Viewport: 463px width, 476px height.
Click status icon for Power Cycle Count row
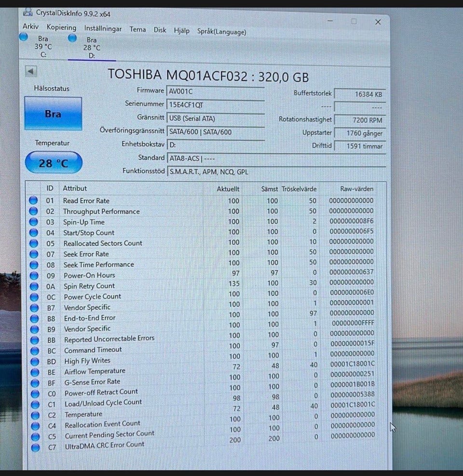(34, 297)
